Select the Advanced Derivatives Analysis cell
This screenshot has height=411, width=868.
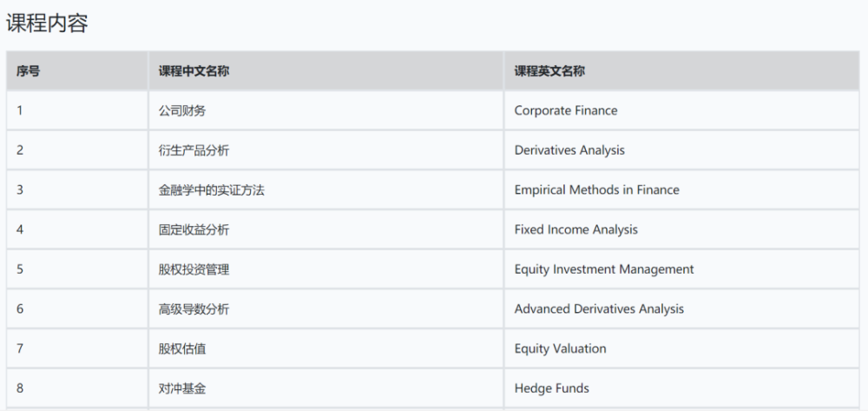coord(599,309)
